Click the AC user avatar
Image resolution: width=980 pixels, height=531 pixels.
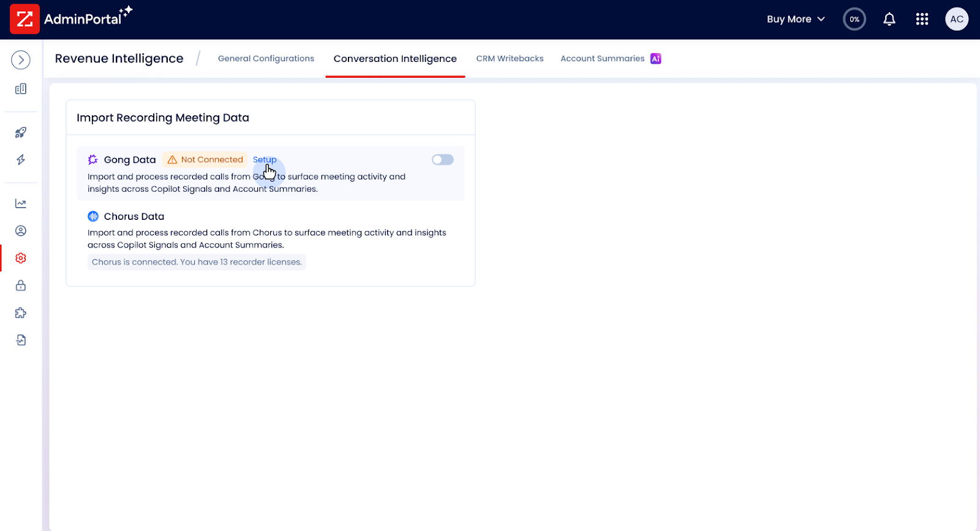[x=956, y=19]
